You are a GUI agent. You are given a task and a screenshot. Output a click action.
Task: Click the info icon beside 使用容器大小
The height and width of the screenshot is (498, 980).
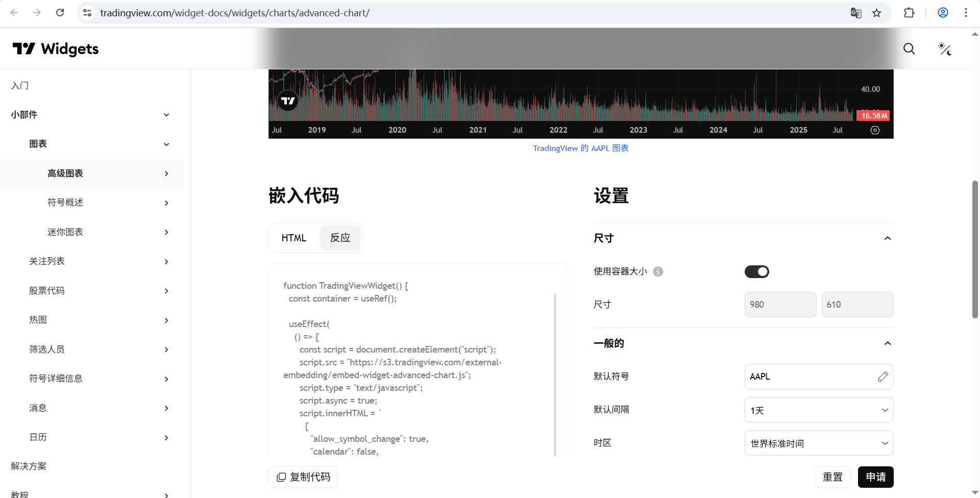click(658, 271)
